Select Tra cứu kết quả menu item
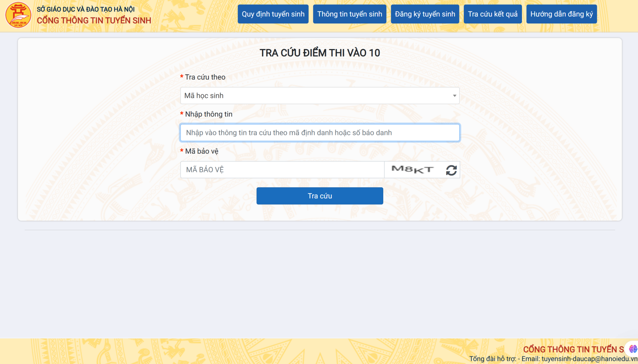This screenshot has height=364, width=638. (x=492, y=14)
